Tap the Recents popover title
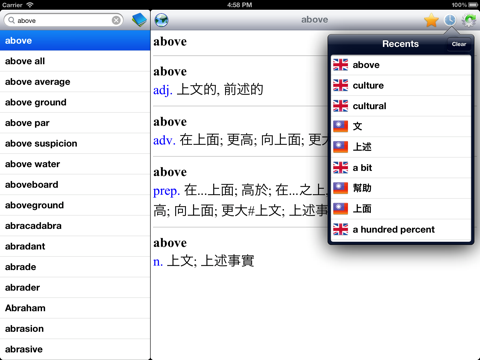The image size is (480, 360). (x=400, y=44)
